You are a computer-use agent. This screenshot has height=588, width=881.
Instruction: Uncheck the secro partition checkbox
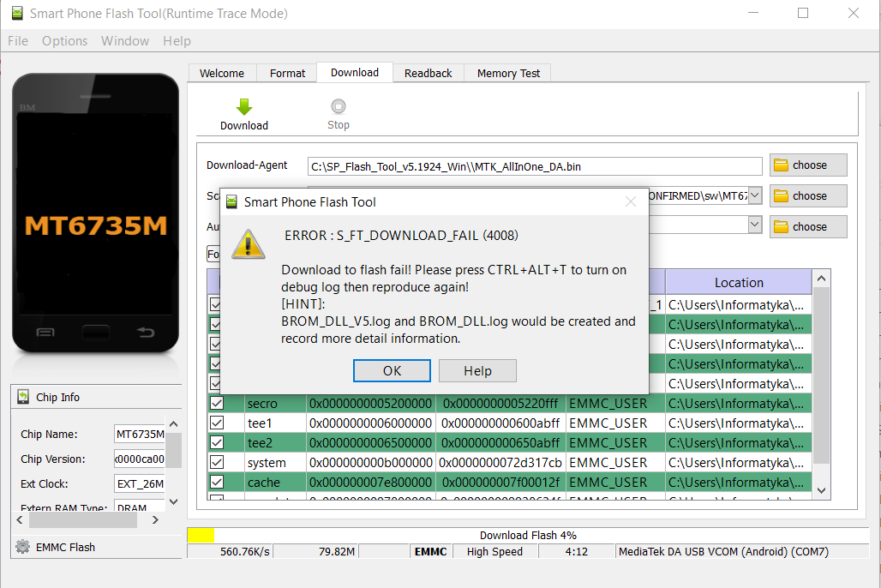point(217,403)
